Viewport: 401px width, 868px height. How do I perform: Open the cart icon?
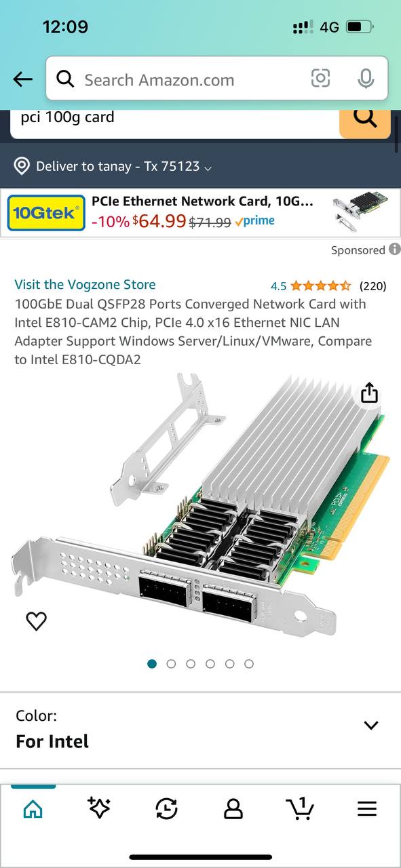pos(300,808)
